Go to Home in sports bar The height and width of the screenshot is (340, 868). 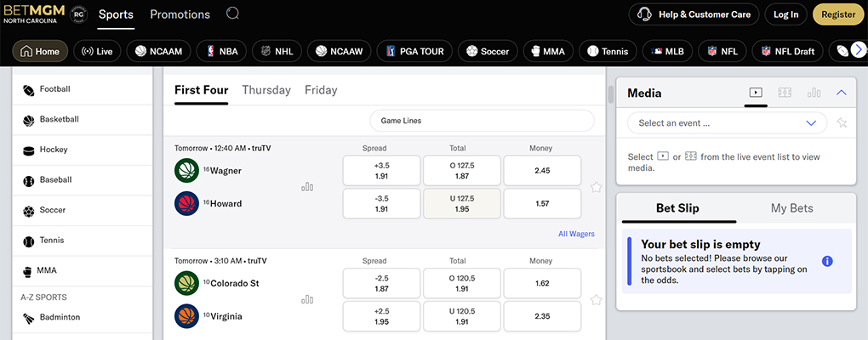pyautogui.click(x=40, y=51)
